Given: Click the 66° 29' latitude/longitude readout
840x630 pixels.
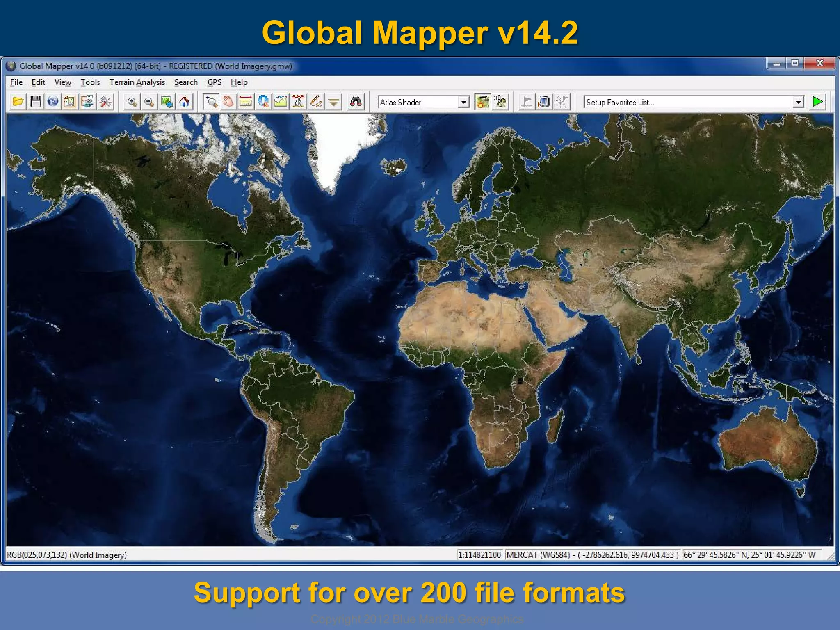Looking at the screenshot, I should (x=750, y=555).
